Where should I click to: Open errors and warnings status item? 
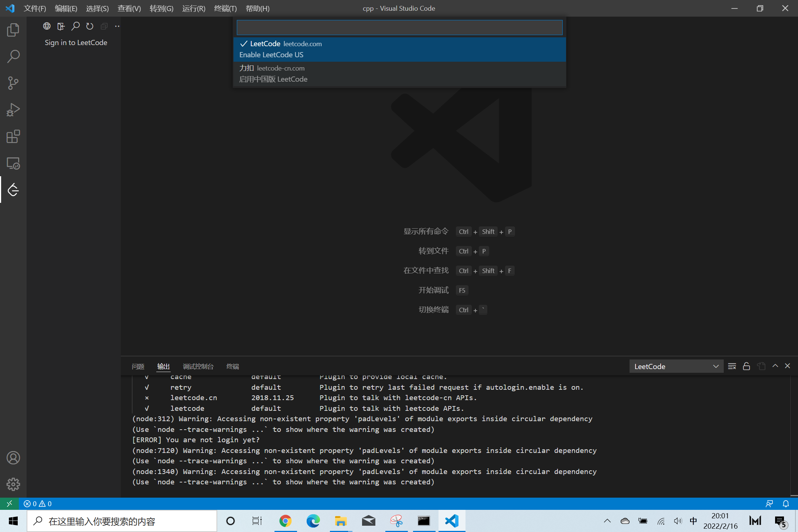[38, 504]
